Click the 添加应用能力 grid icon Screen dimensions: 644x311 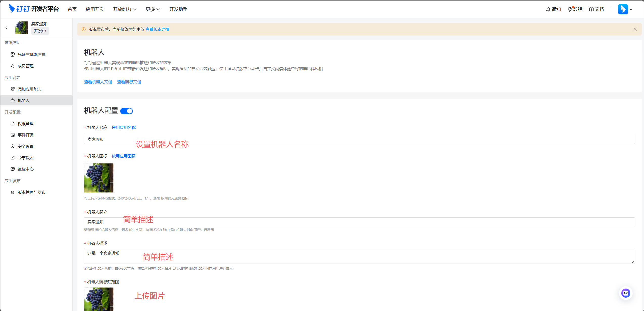(13, 89)
